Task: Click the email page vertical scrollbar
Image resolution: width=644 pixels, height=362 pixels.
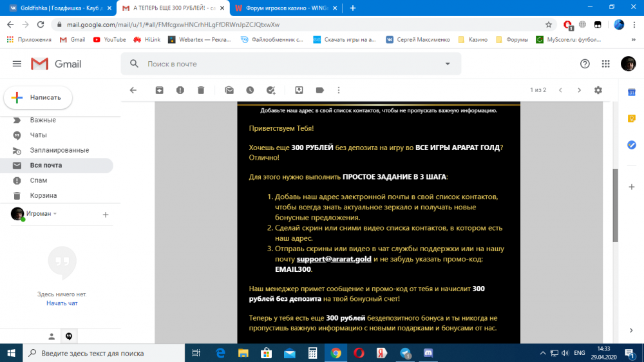Action: [x=615, y=205]
